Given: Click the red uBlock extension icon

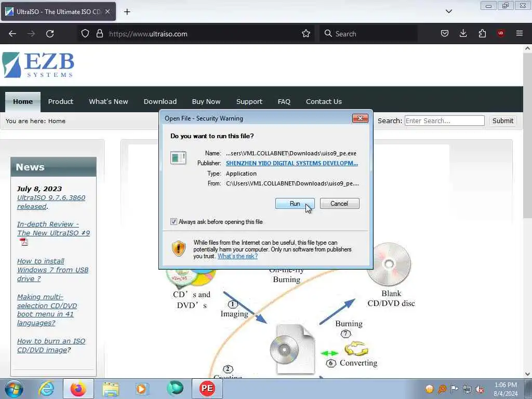Looking at the screenshot, I should [x=500, y=33].
